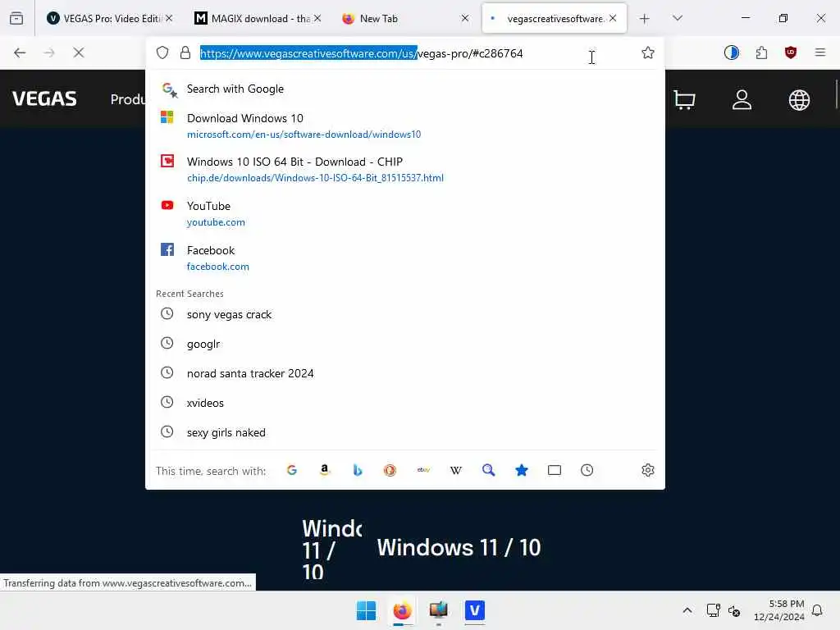Viewport: 840px width, 630px height.
Task: Open the Windows Start menu
Action: coord(367,610)
